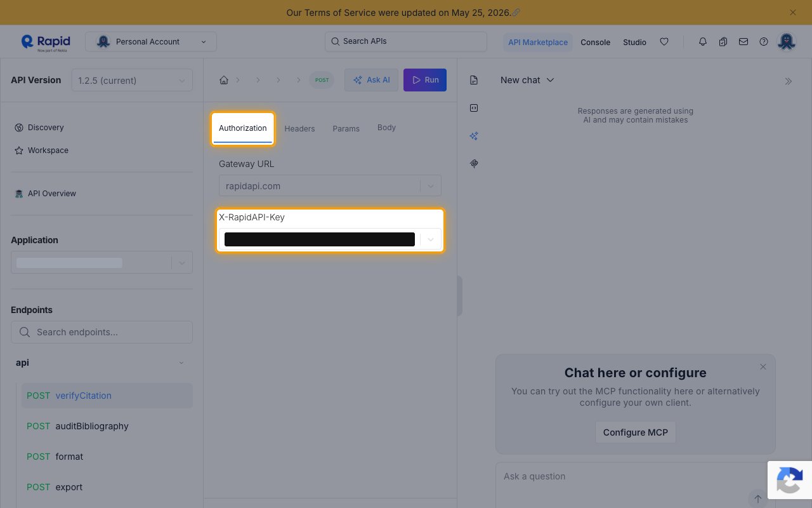The width and height of the screenshot is (812, 508).
Task: Focus the Search endpoints field
Action: (x=101, y=332)
